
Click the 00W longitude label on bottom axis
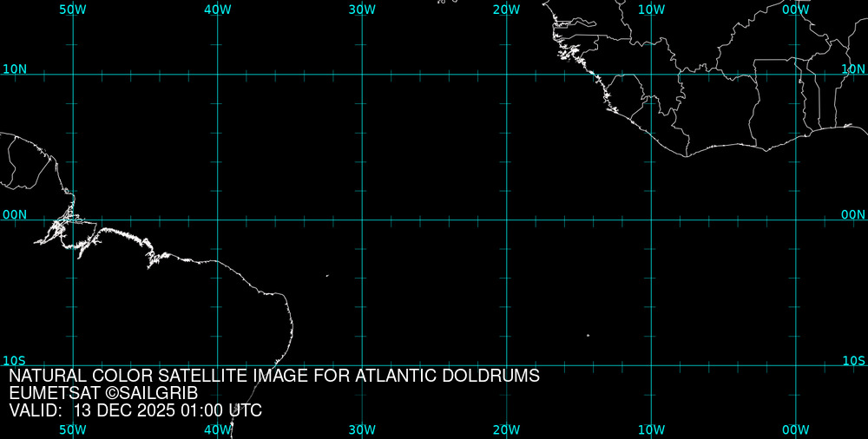pyautogui.click(x=796, y=429)
